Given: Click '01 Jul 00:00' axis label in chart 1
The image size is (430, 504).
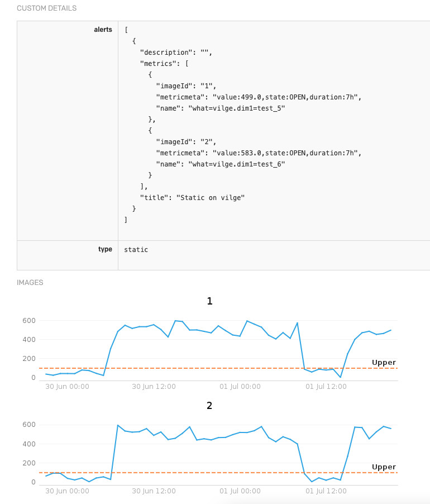Looking at the screenshot, I should tap(240, 387).
